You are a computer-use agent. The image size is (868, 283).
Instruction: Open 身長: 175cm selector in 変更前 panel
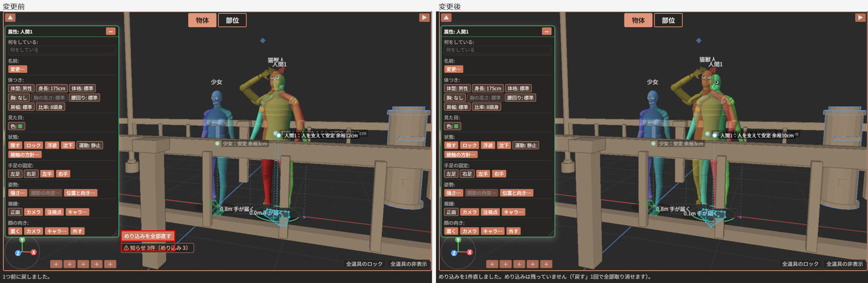pos(52,89)
